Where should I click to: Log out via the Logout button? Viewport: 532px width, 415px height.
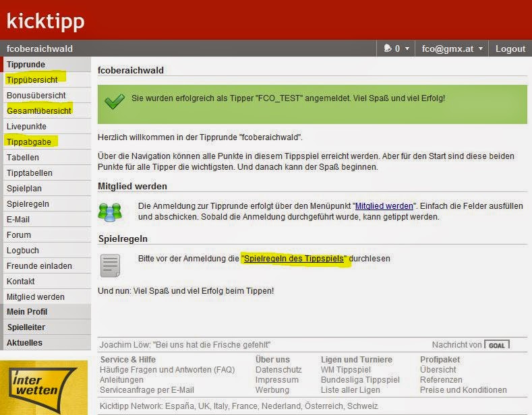click(x=510, y=49)
